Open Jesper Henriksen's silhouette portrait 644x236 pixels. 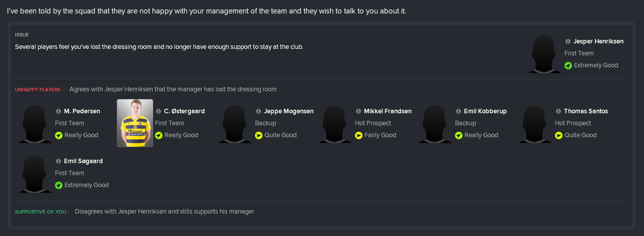tap(544, 53)
